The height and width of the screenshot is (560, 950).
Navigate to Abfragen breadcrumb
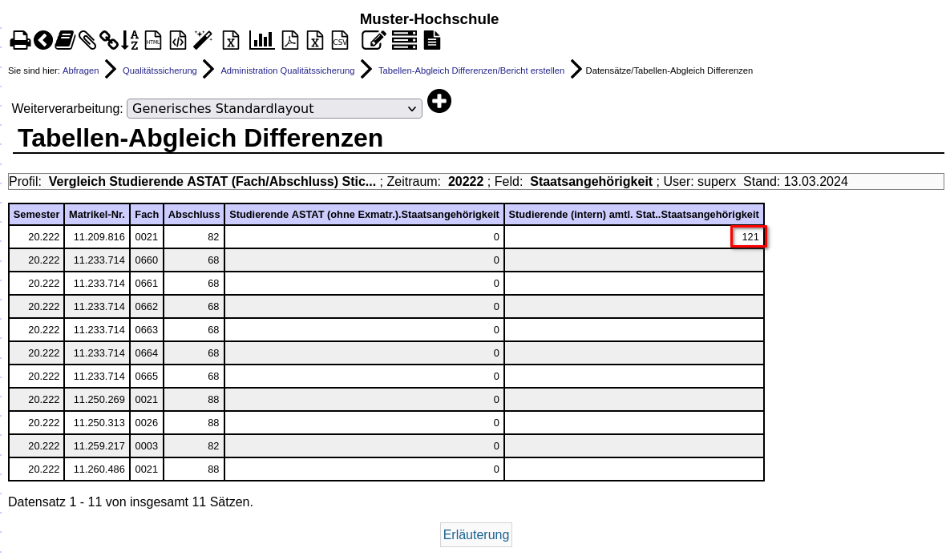(x=81, y=71)
